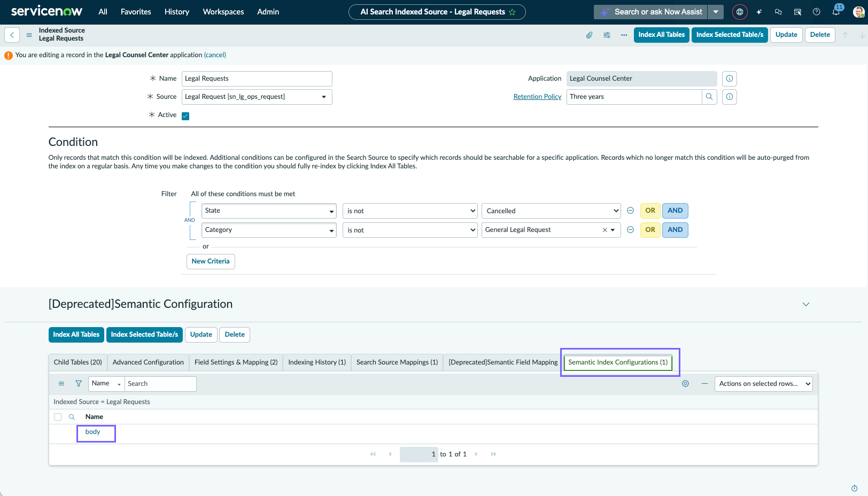Show the column search magnifier in the list

tap(72, 417)
